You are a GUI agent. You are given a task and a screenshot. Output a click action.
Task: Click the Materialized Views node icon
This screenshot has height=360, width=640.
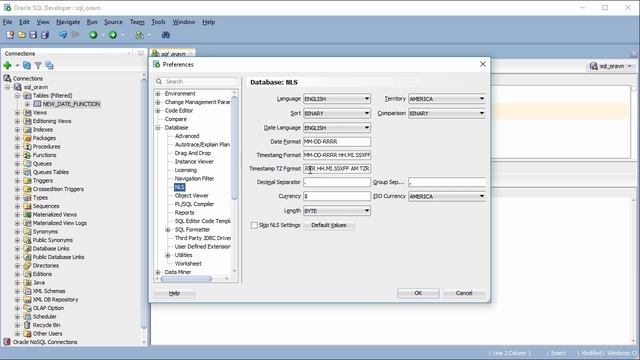click(x=27, y=214)
